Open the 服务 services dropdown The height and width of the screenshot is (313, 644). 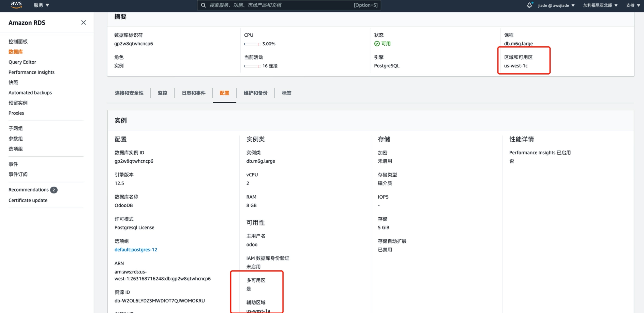click(x=41, y=5)
